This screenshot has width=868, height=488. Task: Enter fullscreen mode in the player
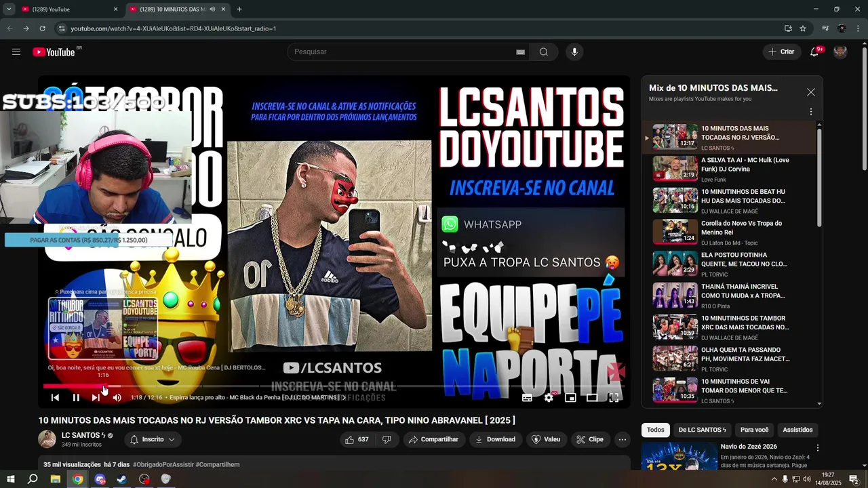pyautogui.click(x=614, y=398)
